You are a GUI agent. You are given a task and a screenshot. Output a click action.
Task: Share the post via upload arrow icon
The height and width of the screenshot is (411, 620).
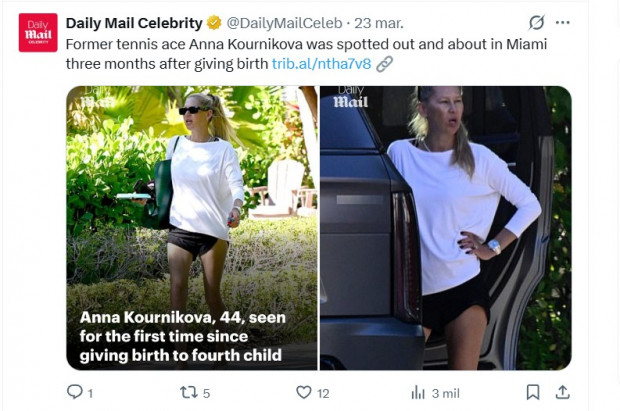tap(563, 392)
